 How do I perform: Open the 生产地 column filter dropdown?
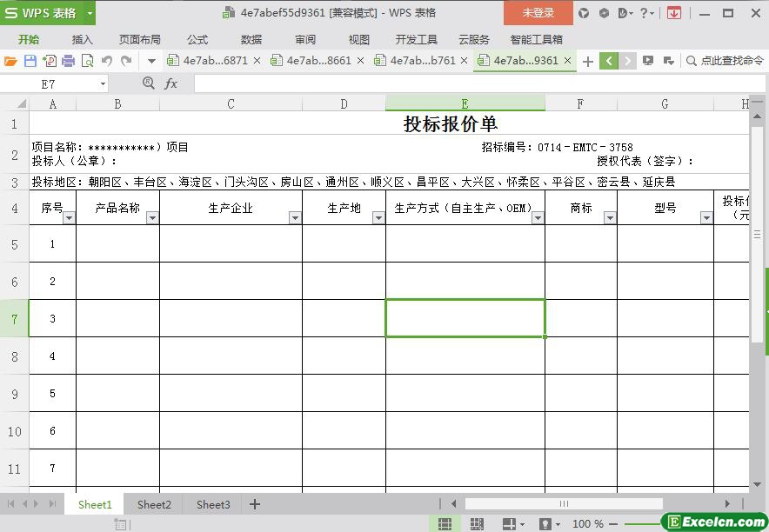coord(378,218)
